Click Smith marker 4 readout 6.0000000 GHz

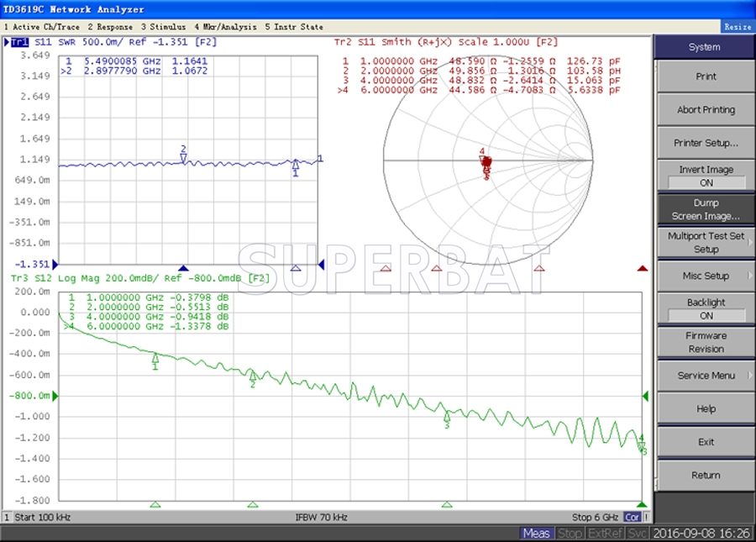[x=399, y=90]
